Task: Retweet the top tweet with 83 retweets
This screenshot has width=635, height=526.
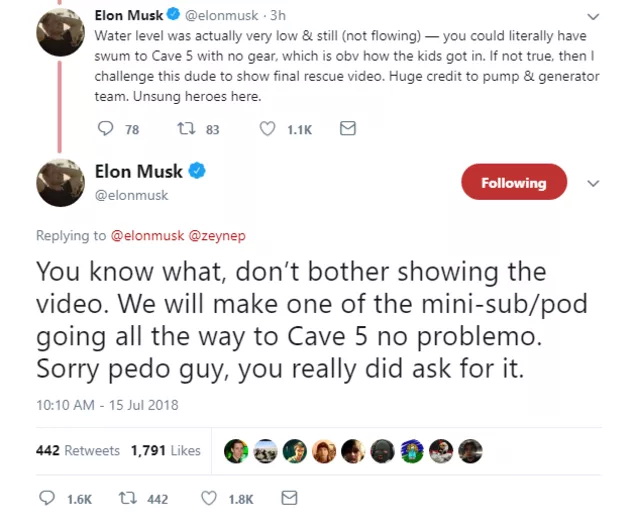Action: pyautogui.click(x=184, y=129)
